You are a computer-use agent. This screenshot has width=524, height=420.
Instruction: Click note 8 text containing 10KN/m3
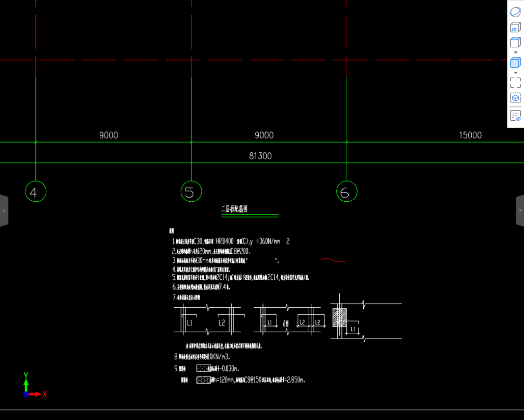202,357
